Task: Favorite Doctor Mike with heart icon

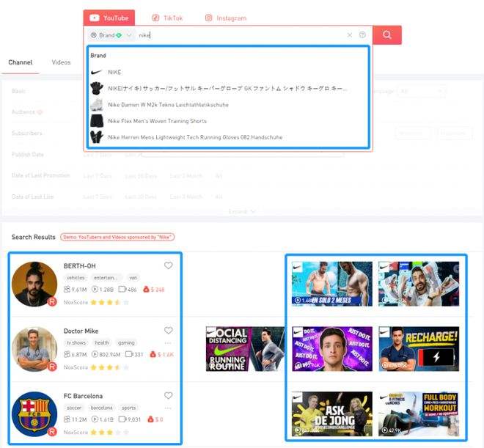Action: pyautogui.click(x=168, y=331)
